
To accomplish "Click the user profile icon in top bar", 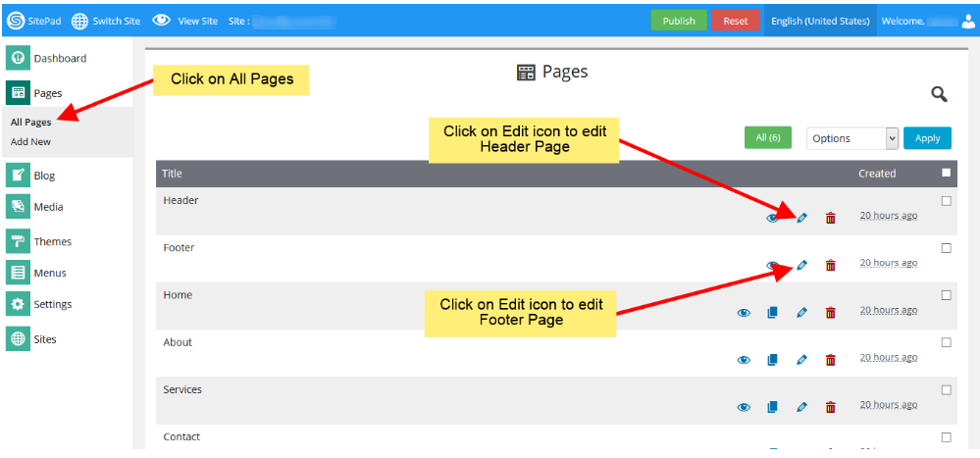I will click(x=968, y=21).
